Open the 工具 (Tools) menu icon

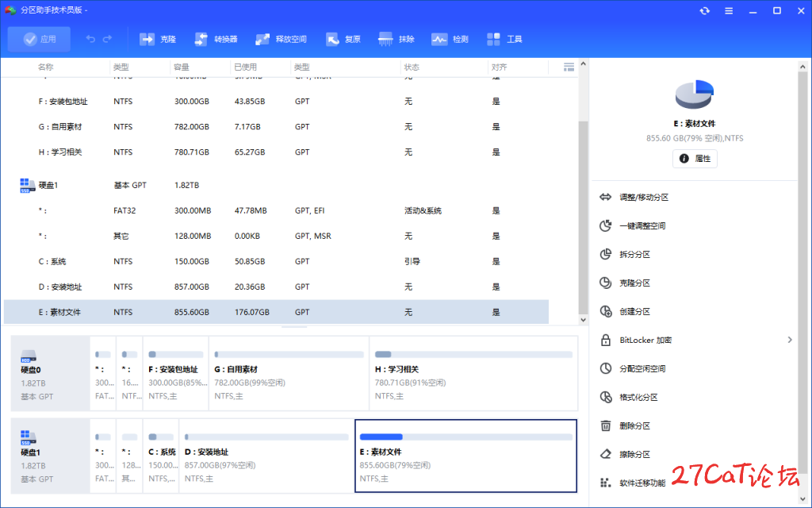pyautogui.click(x=493, y=39)
